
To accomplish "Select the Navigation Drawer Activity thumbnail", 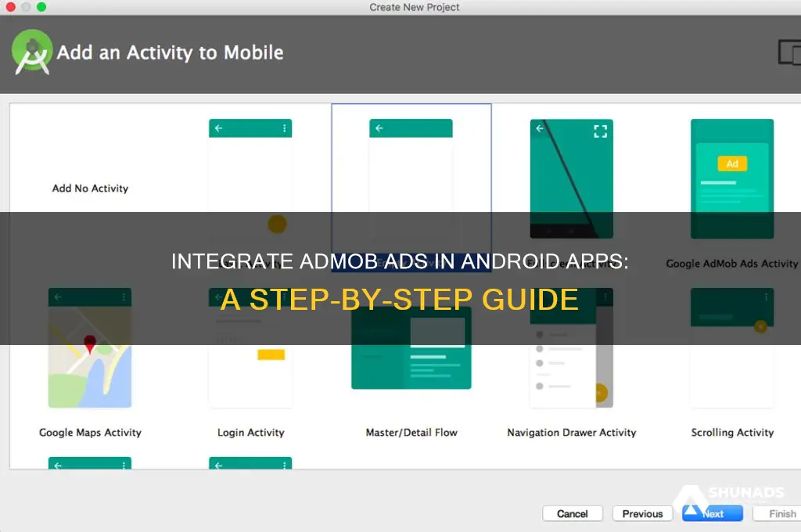I will (x=571, y=347).
